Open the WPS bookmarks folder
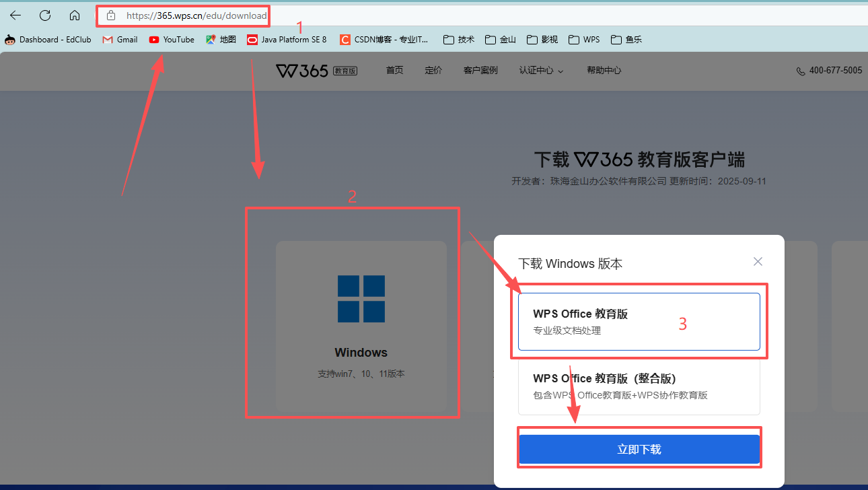The width and height of the screenshot is (868, 490). click(x=583, y=39)
